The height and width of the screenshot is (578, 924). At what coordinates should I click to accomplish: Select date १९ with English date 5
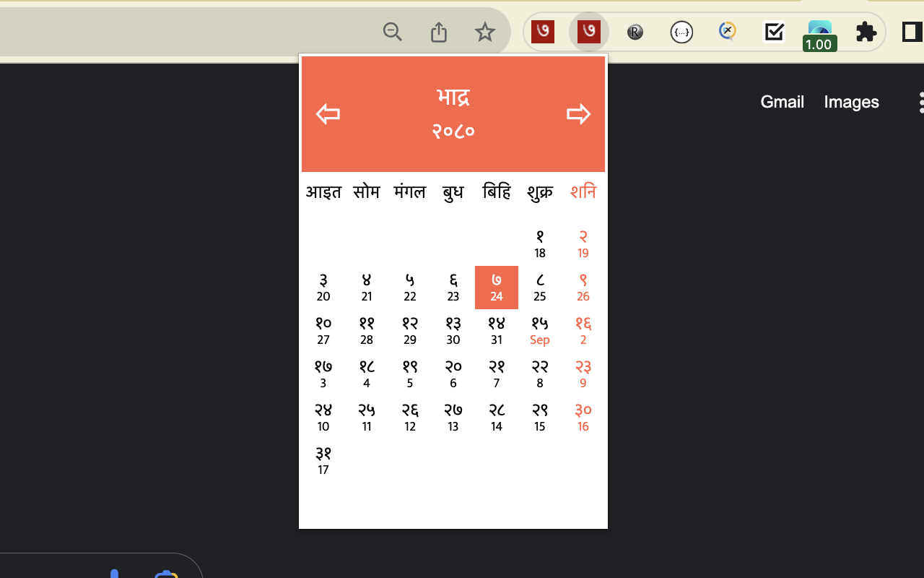coord(410,374)
